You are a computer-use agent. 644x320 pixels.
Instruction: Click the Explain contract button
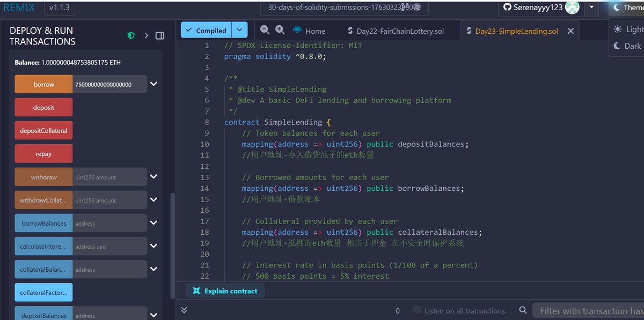pos(225,291)
